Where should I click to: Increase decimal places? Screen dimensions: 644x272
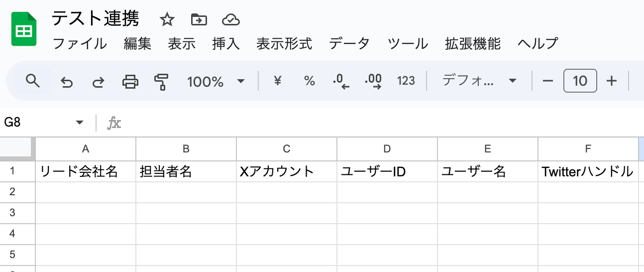pos(373,81)
